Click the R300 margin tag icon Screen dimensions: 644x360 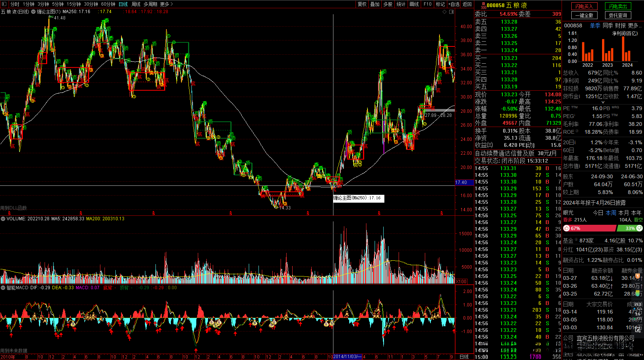tap(483, 5)
